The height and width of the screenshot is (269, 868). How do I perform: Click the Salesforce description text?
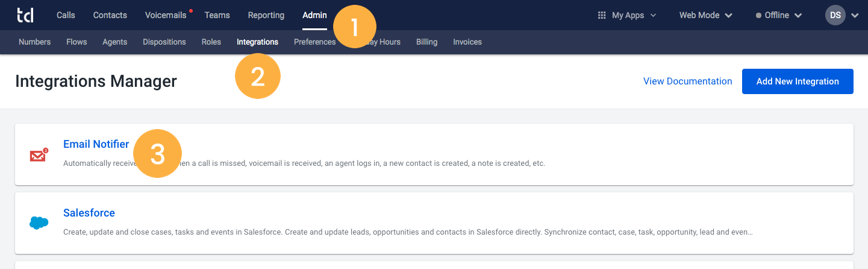(x=408, y=232)
